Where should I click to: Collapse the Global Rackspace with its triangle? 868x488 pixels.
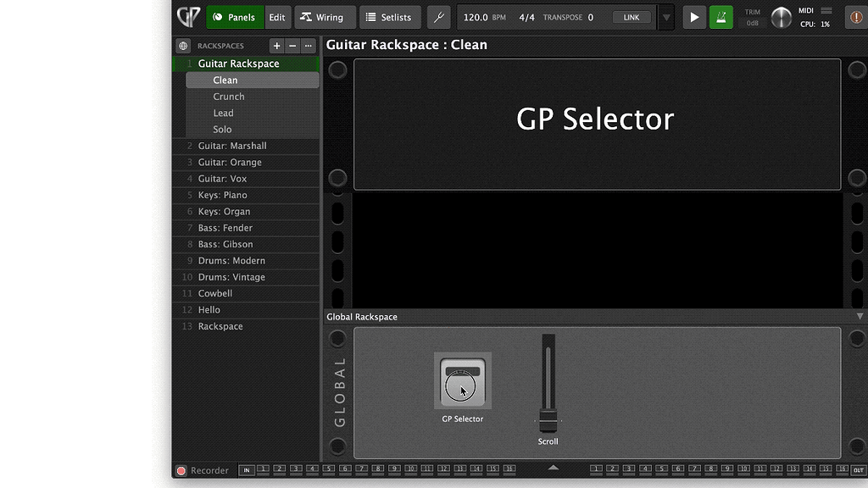859,315
